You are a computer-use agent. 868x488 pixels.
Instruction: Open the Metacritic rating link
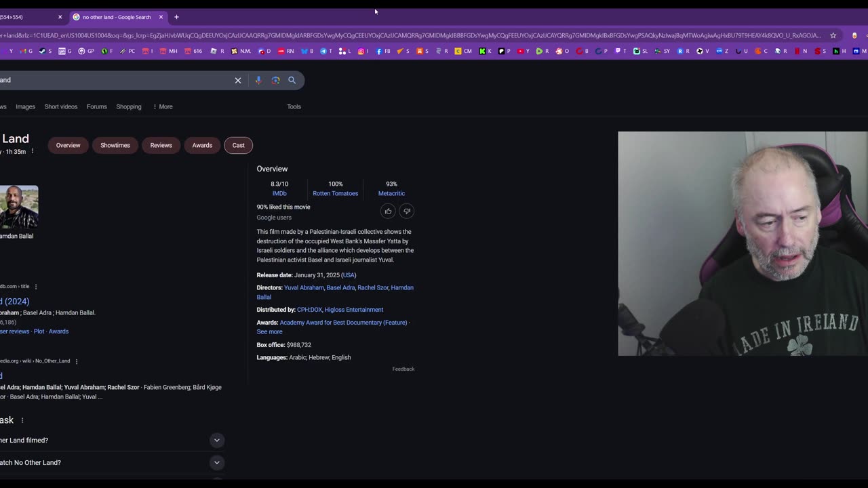pyautogui.click(x=391, y=193)
